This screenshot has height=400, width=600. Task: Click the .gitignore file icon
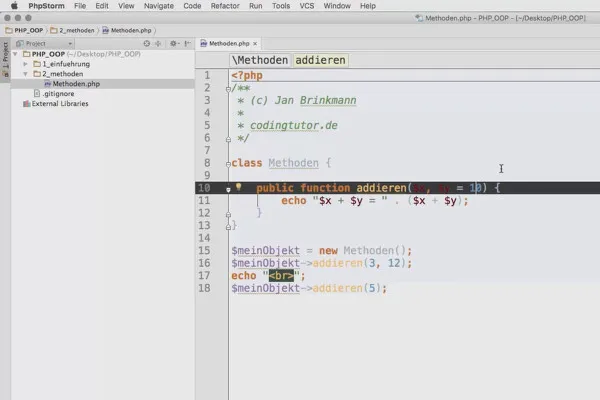point(37,93)
